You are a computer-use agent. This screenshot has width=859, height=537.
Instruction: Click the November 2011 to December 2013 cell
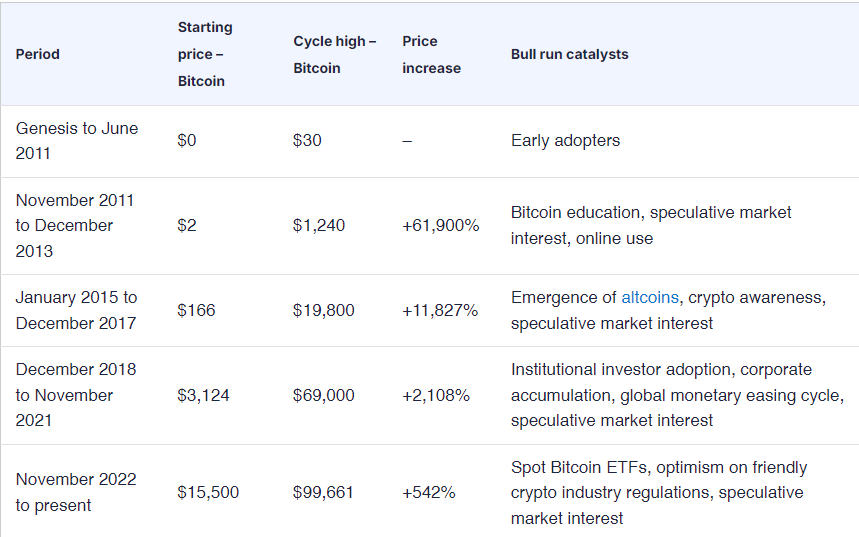[x=75, y=226]
